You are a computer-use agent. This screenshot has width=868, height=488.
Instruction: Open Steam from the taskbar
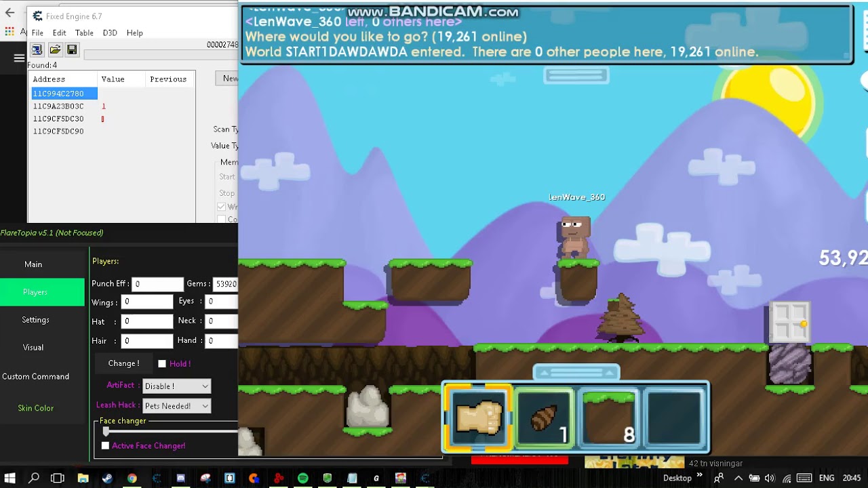[x=107, y=478]
